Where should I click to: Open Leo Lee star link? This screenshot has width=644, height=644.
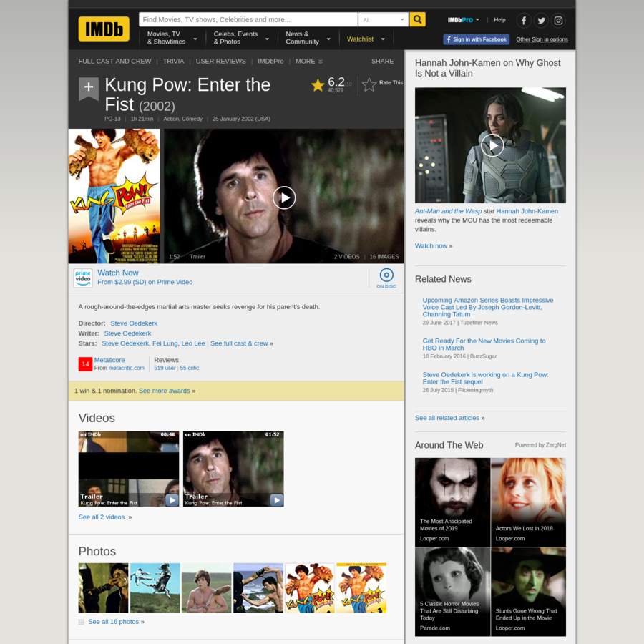(193, 343)
